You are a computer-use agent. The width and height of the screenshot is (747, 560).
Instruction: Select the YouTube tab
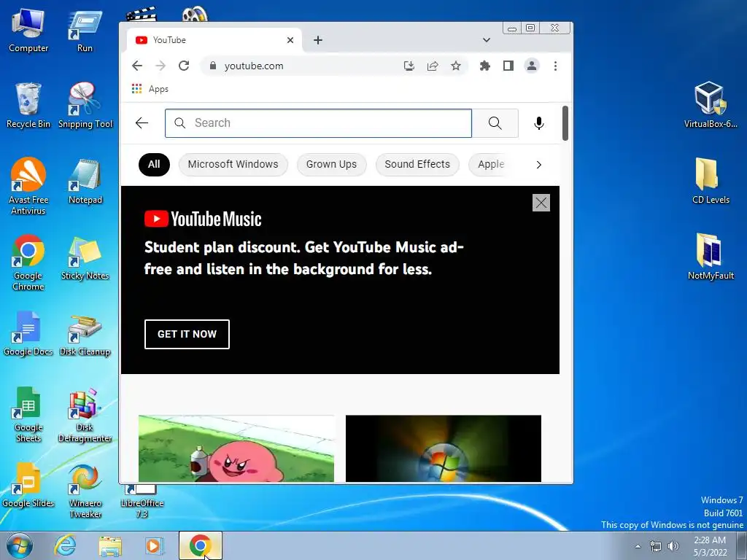pos(214,40)
